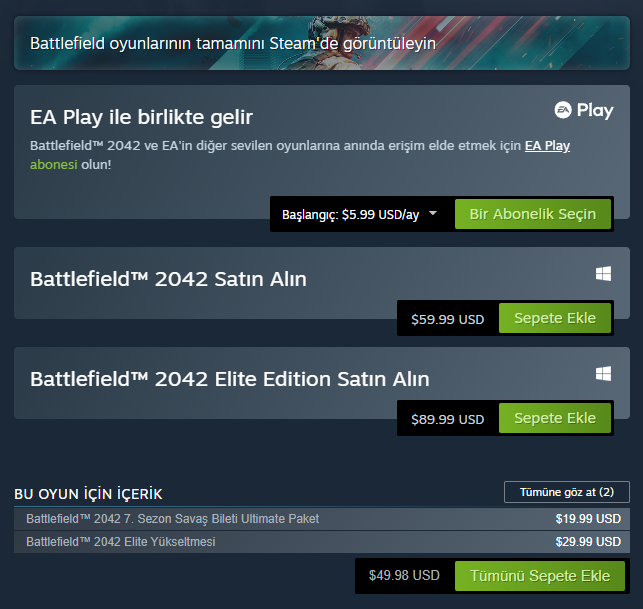Click the Battlefield 2042 Elite Edition heading
This screenshot has height=609, width=643.
(230, 379)
